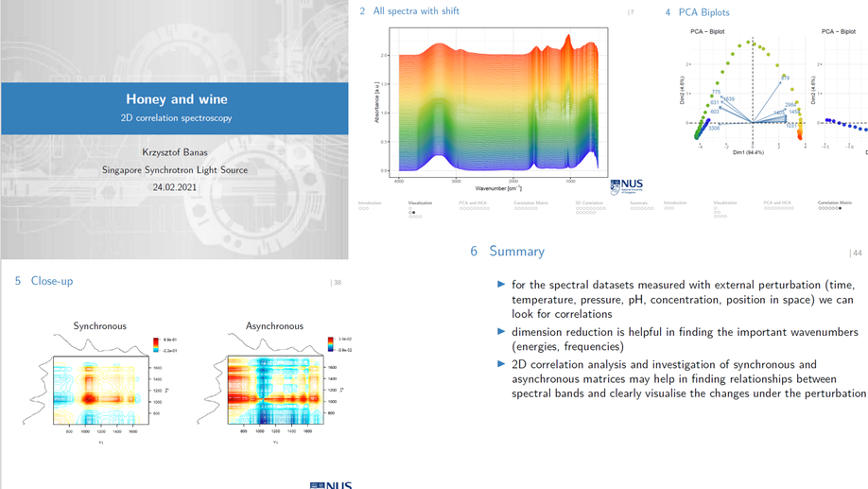Click slide page number 38
The width and height of the screenshot is (868, 489).
(x=338, y=283)
